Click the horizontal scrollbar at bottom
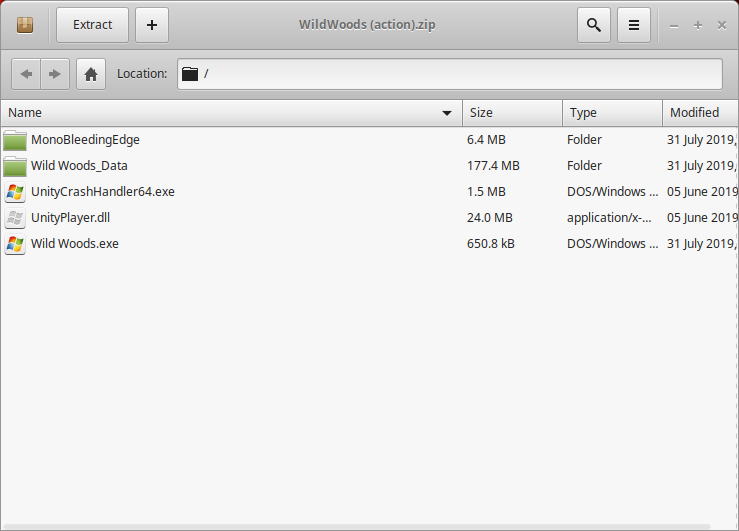The height and width of the screenshot is (531, 739). 357,526
